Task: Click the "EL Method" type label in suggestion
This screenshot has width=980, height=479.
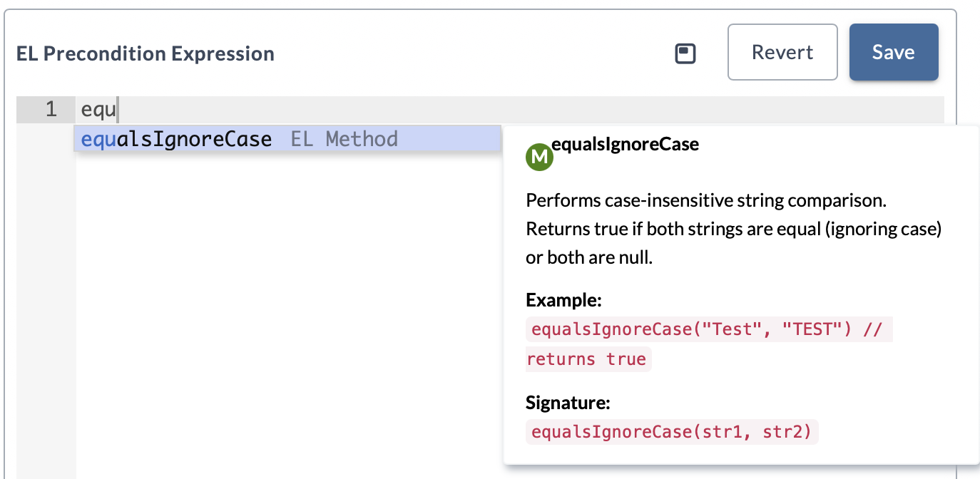Action: pos(344,139)
